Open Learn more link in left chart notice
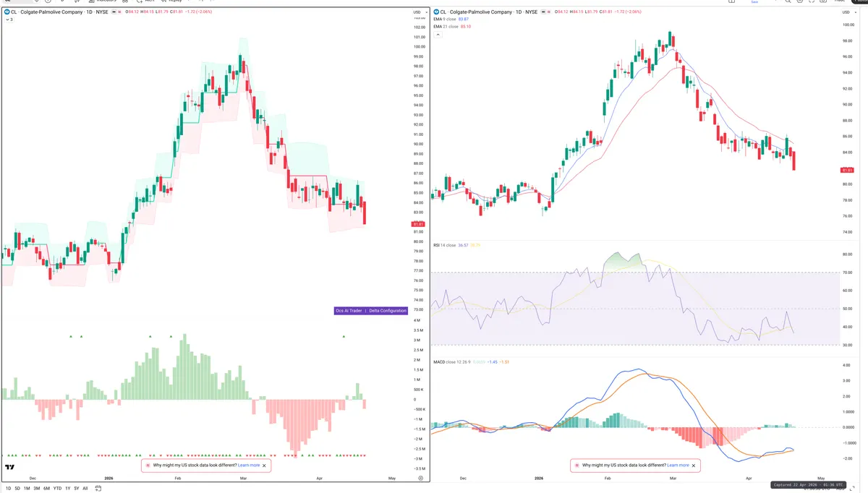The width and height of the screenshot is (868, 493). (249, 466)
